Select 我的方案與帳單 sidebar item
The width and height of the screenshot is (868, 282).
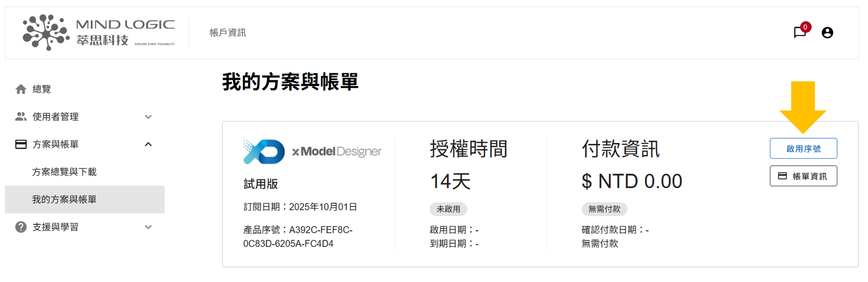64,199
